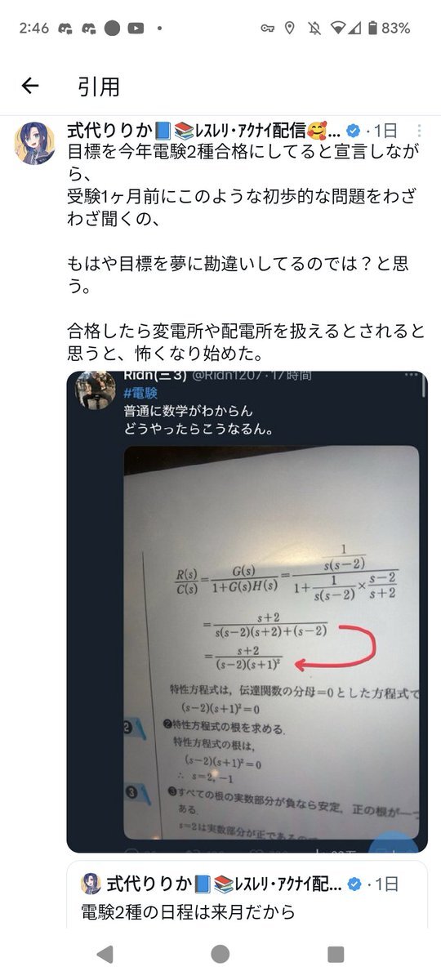Open 式代りりか's profile avatar on the main tweet
The image size is (441, 980).
point(36,144)
